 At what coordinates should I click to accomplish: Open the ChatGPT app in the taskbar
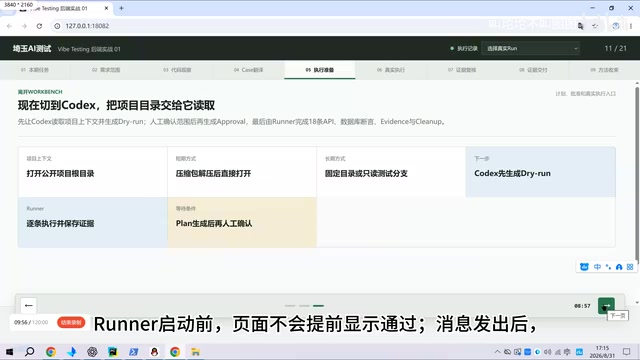[92, 351]
